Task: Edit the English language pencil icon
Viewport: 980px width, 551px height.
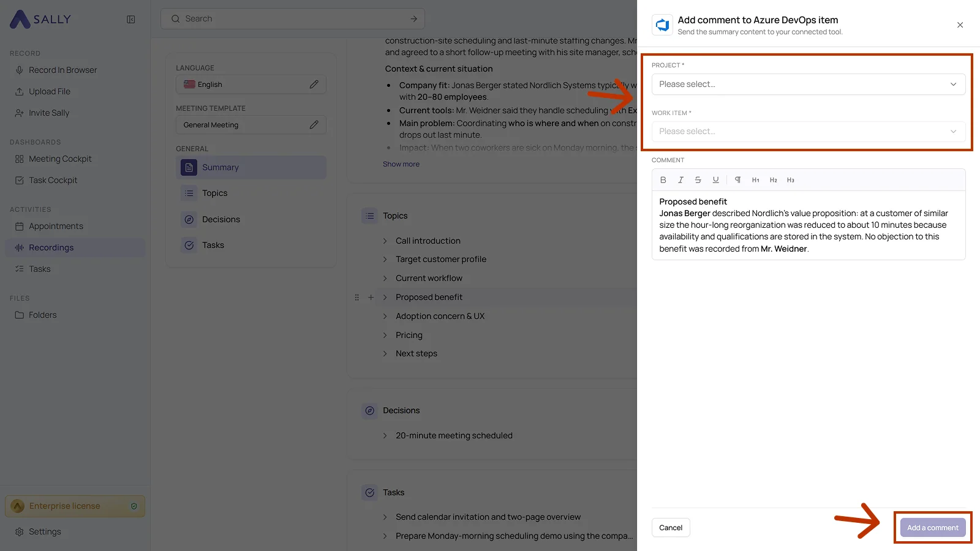Action: click(x=314, y=84)
